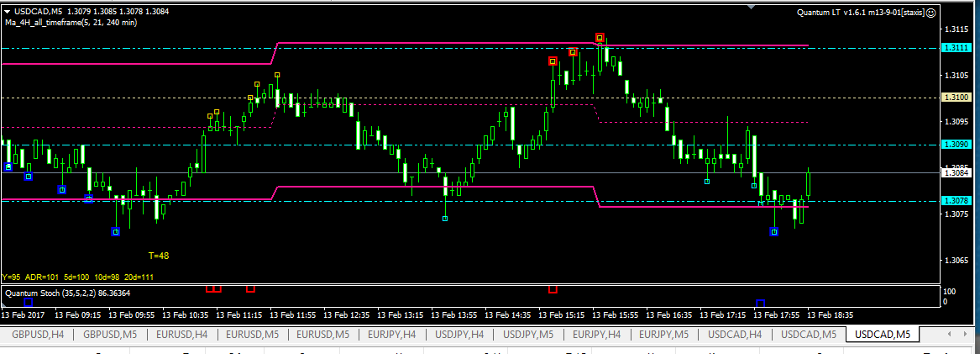
Task: Click the yellow T=48 label
Action: pyautogui.click(x=159, y=255)
